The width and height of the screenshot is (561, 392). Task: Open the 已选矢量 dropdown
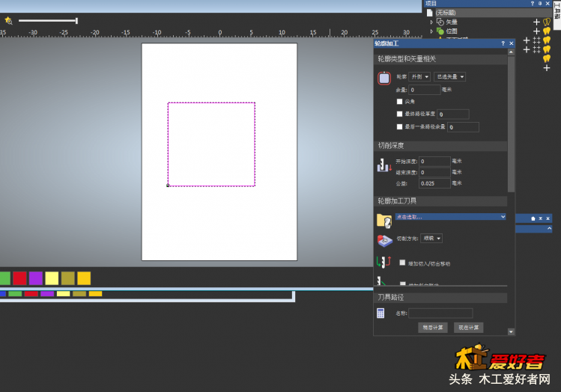coord(449,77)
